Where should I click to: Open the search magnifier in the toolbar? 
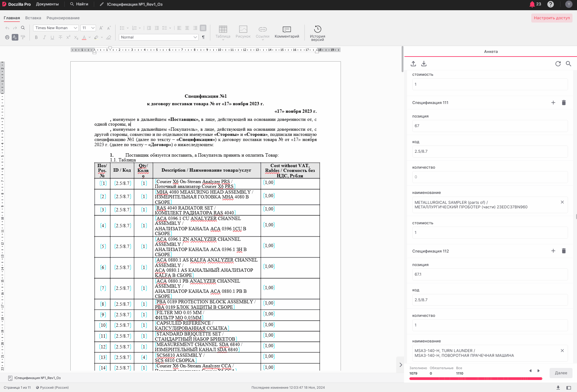[x=23, y=28]
